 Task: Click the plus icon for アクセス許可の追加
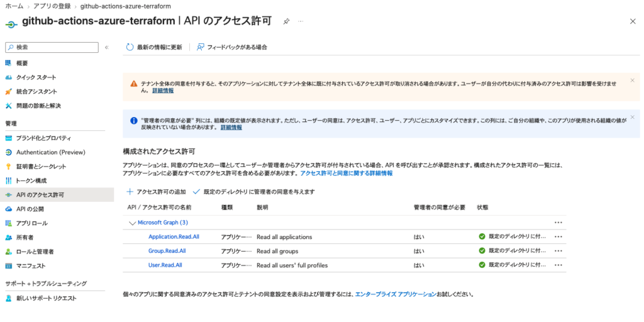[x=130, y=191]
